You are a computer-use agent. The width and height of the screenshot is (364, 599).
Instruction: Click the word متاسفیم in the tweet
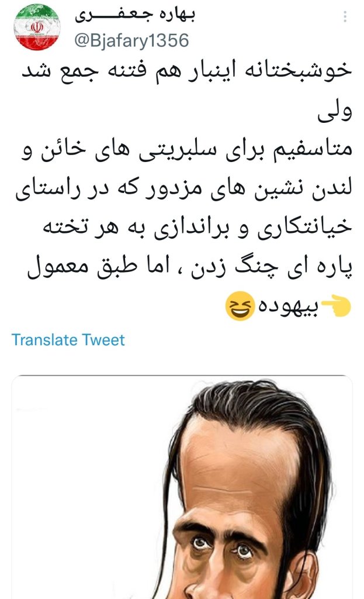312,149
